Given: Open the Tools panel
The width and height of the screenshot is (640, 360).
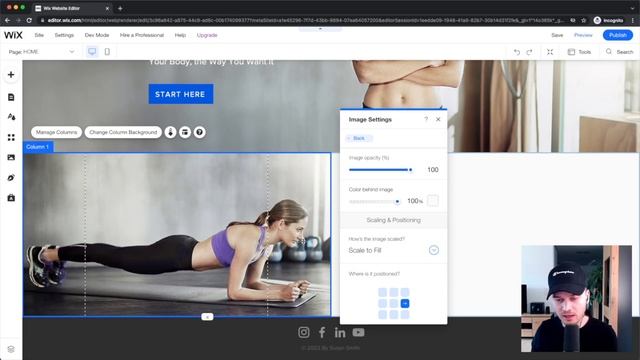Looking at the screenshot, I should tap(579, 52).
